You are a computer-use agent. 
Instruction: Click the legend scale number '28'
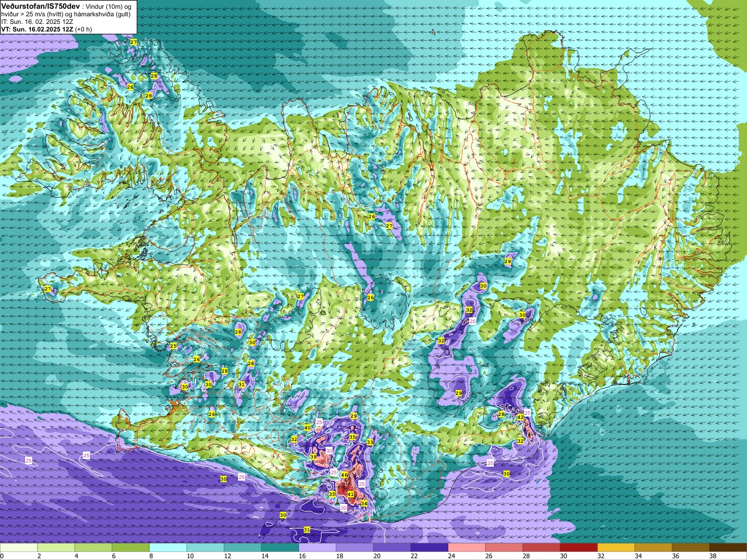pos(526,556)
